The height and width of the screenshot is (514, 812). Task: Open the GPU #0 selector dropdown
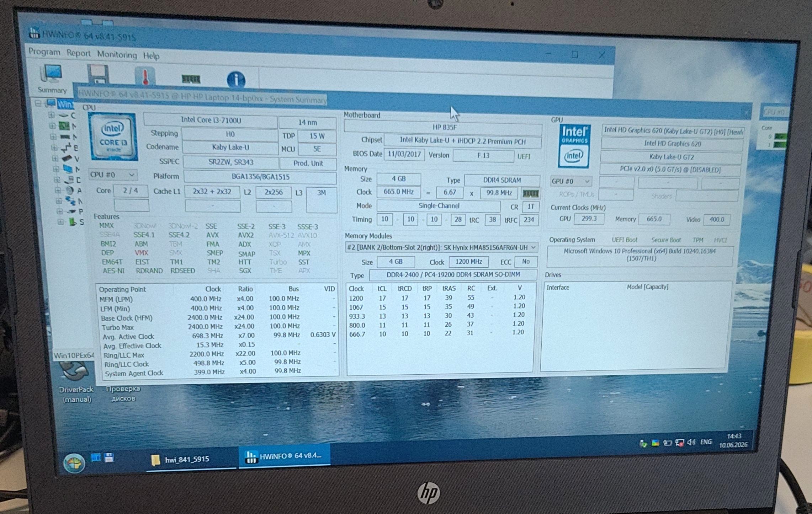(571, 181)
